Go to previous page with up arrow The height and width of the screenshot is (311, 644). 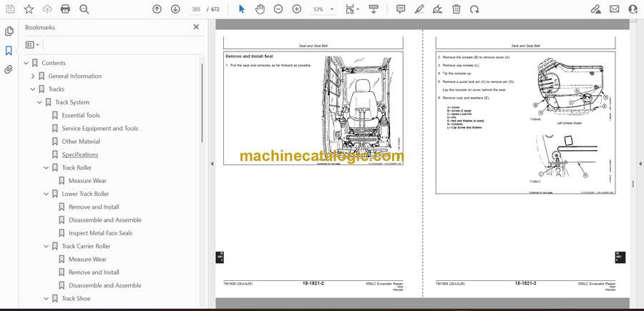[x=157, y=9]
